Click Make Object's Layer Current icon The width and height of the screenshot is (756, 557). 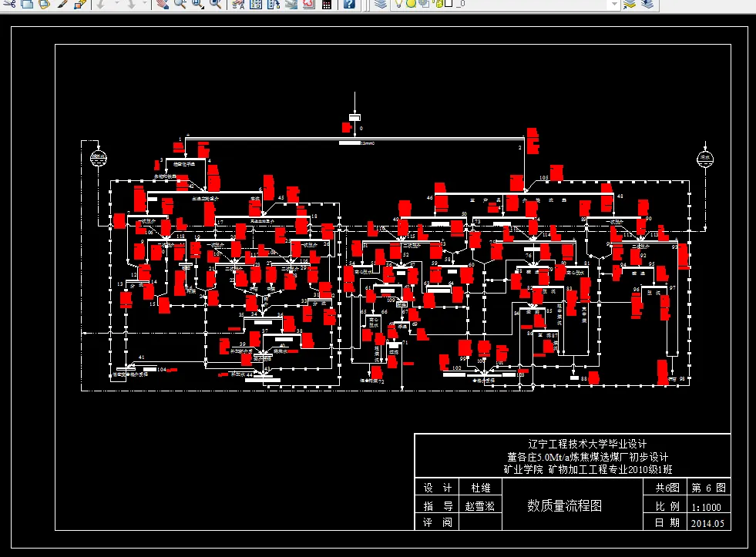pyautogui.click(x=630, y=4)
